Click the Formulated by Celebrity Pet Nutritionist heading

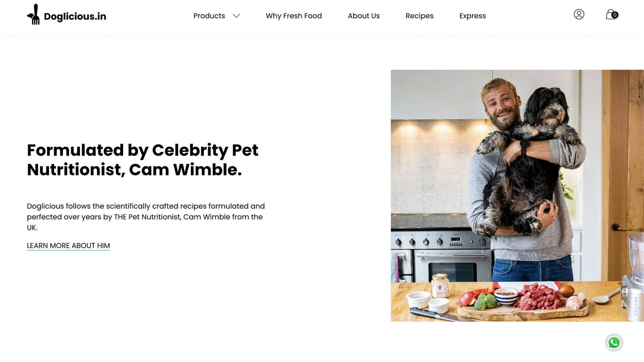point(143,160)
